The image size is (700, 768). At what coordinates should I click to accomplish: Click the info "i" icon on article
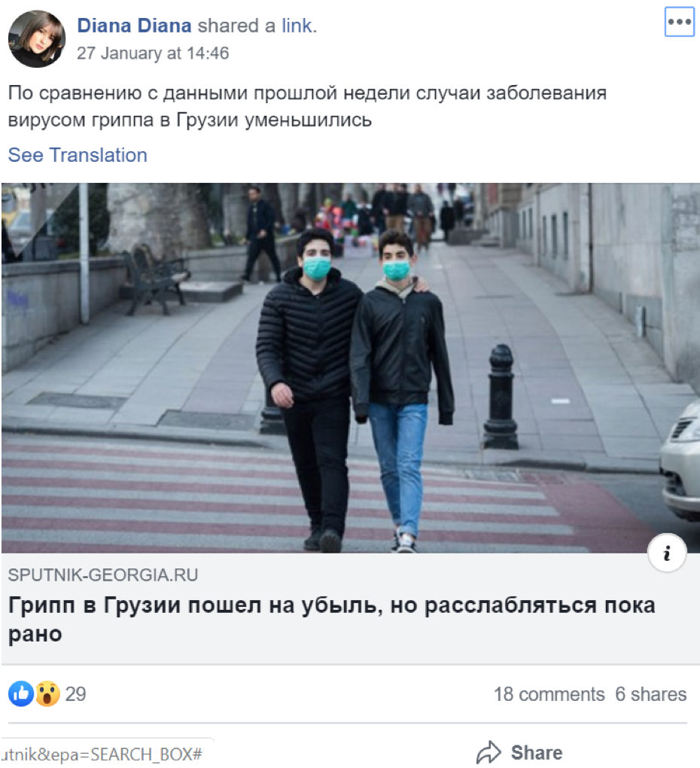coord(667,553)
